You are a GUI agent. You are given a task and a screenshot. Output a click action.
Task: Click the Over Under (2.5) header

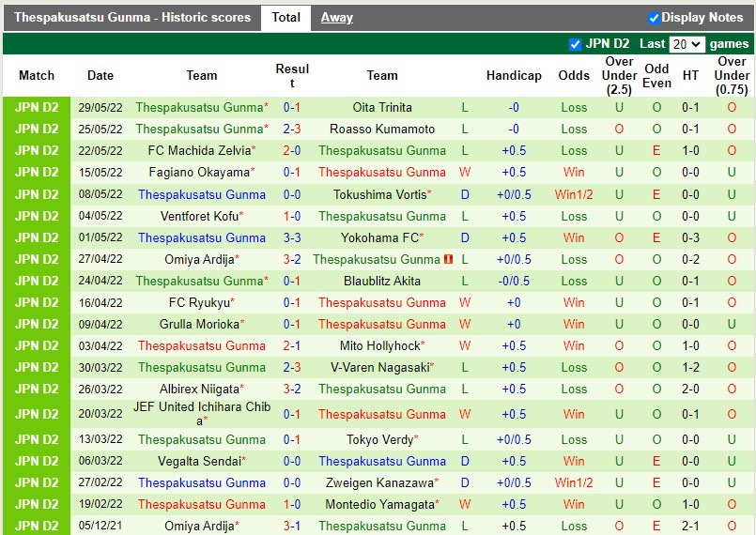(619, 76)
